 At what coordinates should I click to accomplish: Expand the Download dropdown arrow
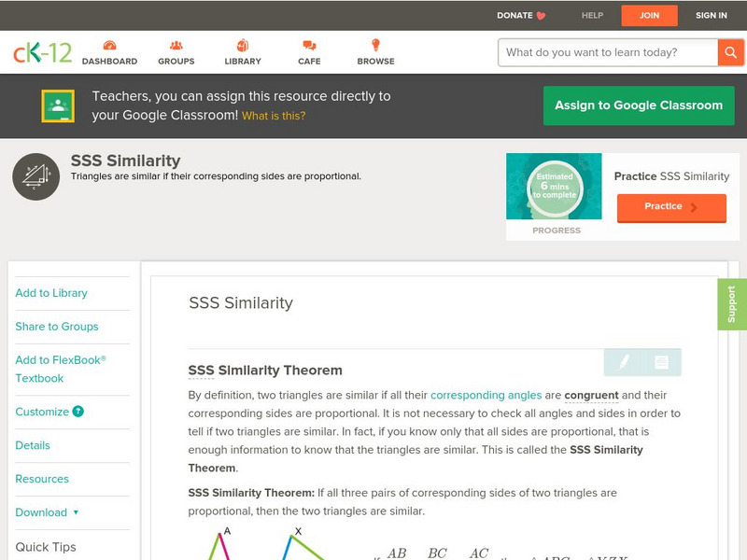point(76,512)
